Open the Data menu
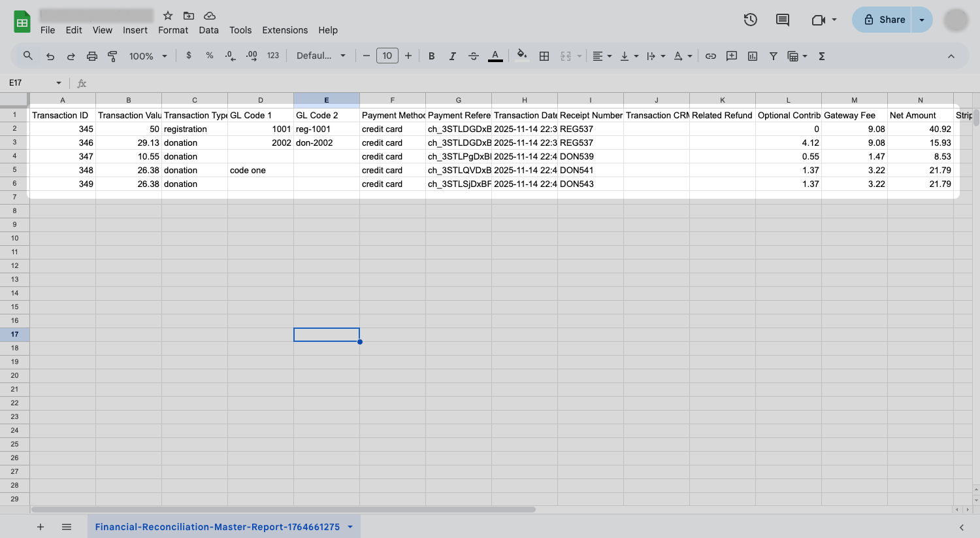Image resolution: width=980 pixels, height=538 pixels. 208,30
